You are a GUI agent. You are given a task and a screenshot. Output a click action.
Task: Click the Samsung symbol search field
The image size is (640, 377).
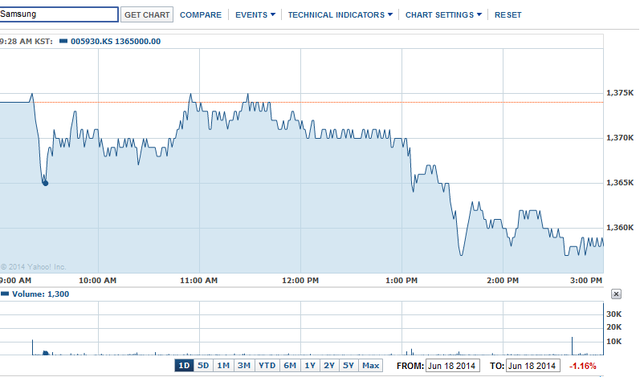coord(59,14)
